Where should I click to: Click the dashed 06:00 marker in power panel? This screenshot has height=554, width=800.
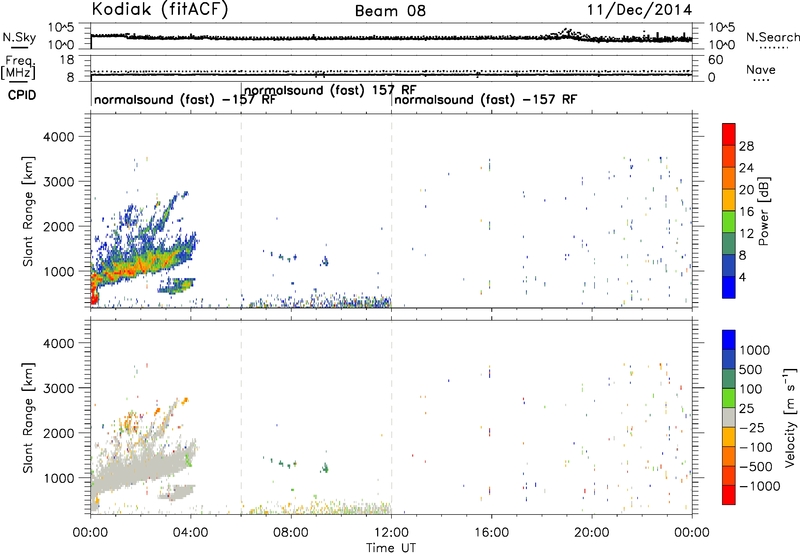(x=241, y=211)
